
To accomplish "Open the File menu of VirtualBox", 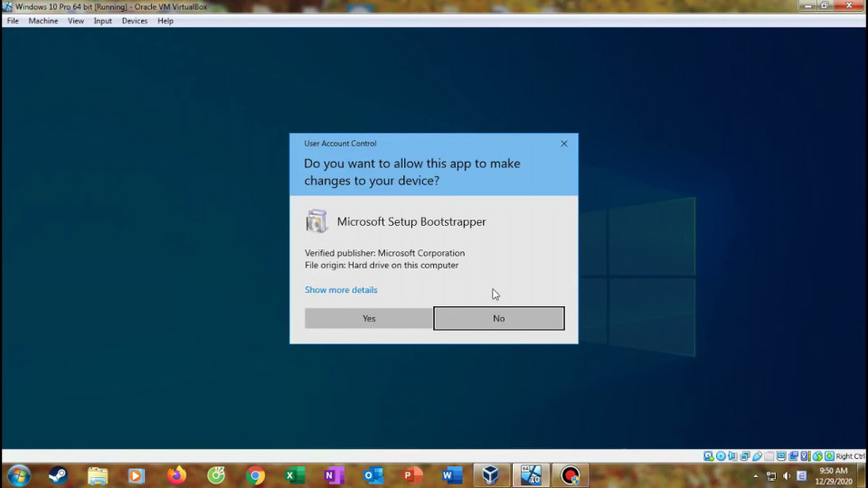I will pos(13,21).
